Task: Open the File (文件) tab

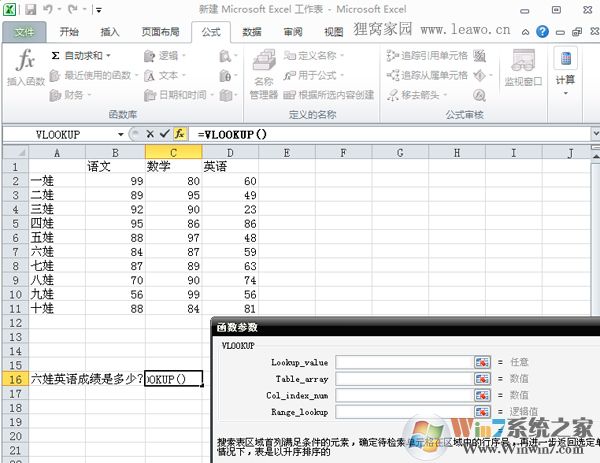Action: coord(23,32)
